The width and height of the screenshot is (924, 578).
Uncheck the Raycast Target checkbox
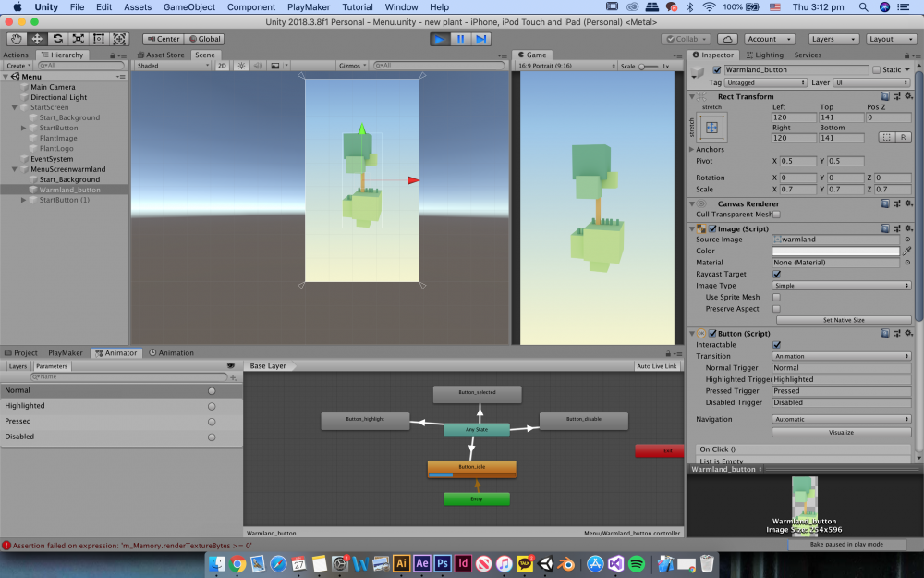776,274
